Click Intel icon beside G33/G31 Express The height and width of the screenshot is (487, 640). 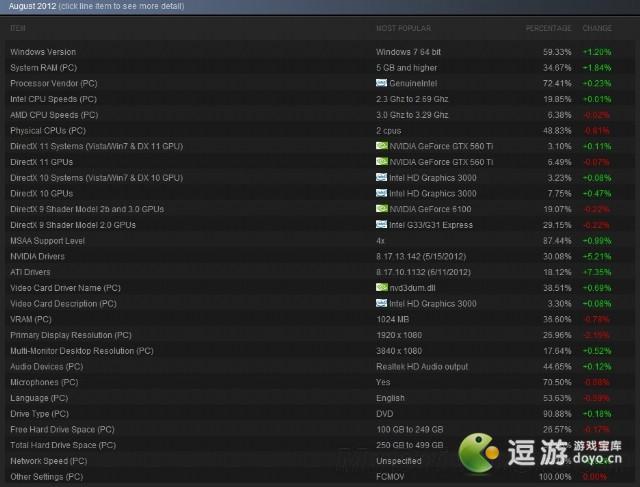[x=381, y=225]
